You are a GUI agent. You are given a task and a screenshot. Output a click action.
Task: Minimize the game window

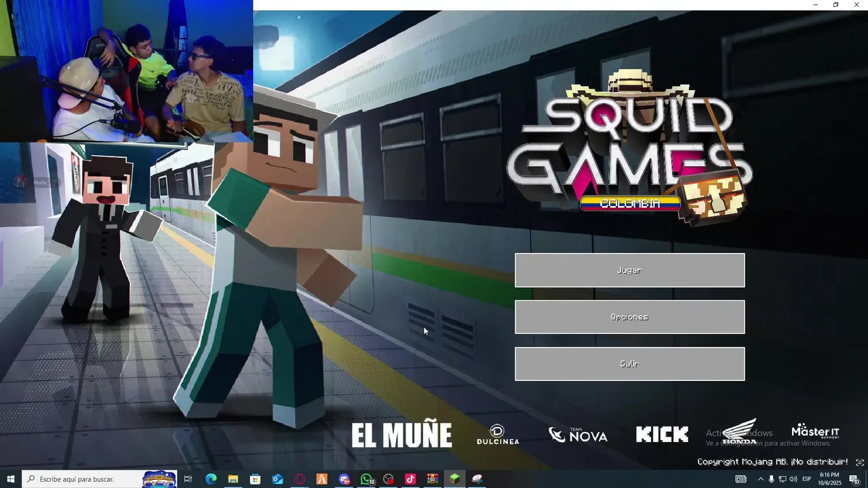tap(815, 5)
